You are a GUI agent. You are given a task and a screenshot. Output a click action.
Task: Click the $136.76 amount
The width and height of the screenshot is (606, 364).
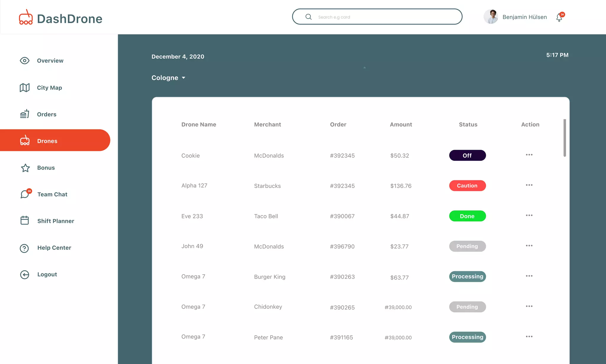(x=401, y=186)
